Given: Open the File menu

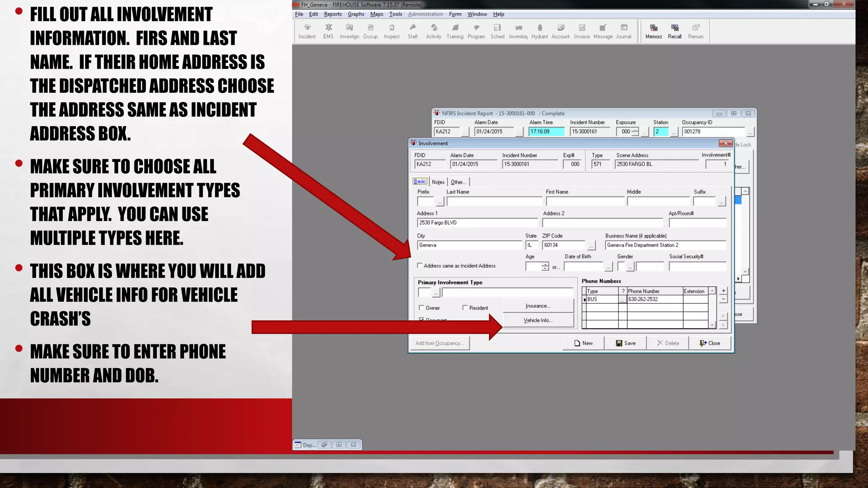Looking at the screenshot, I should point(299,14).
